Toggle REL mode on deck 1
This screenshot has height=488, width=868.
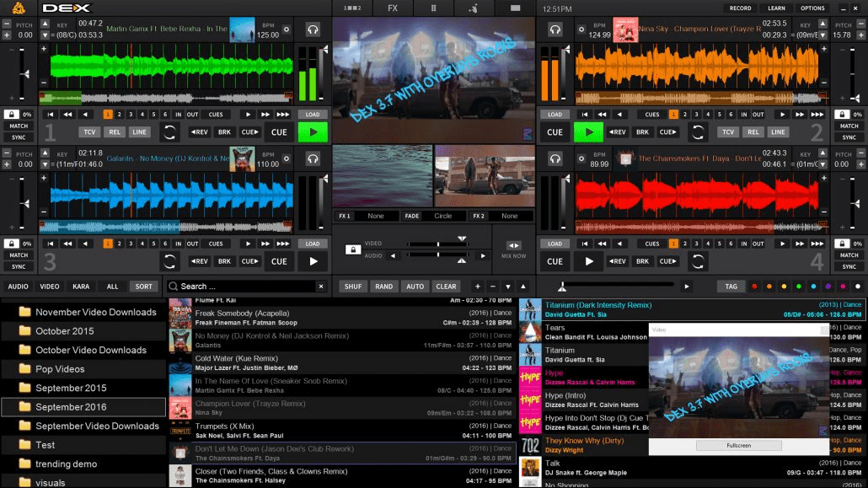point(115,132)
